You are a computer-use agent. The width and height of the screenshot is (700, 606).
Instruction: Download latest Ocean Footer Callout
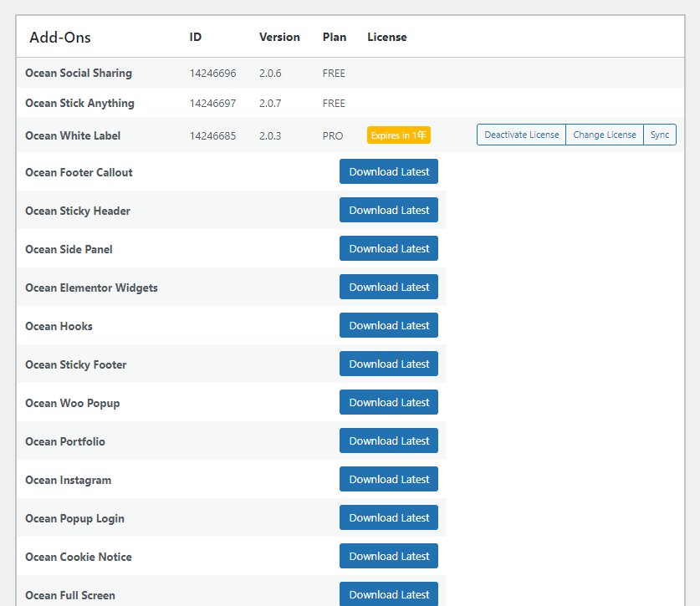click(x=389, y=172)
